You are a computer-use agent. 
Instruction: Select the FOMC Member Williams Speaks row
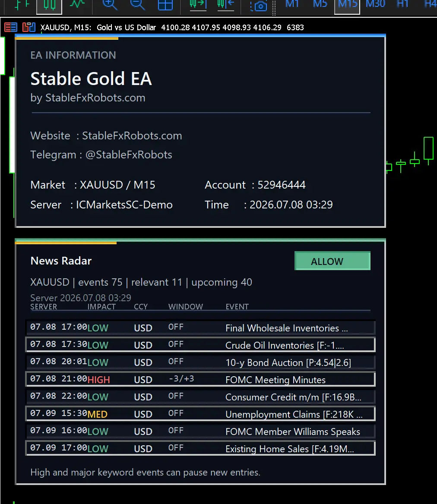[200, 432]
